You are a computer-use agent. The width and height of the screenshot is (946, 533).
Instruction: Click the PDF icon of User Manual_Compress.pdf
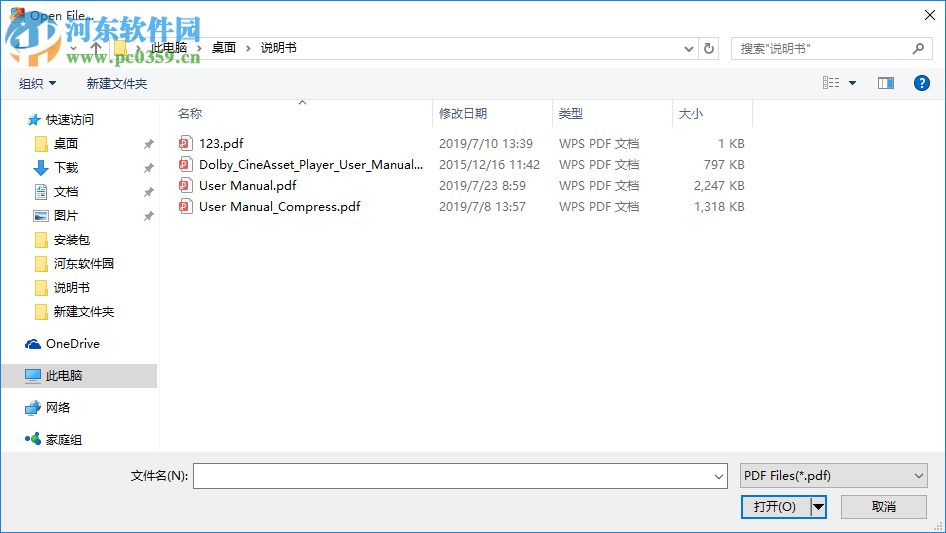[185, 206]
